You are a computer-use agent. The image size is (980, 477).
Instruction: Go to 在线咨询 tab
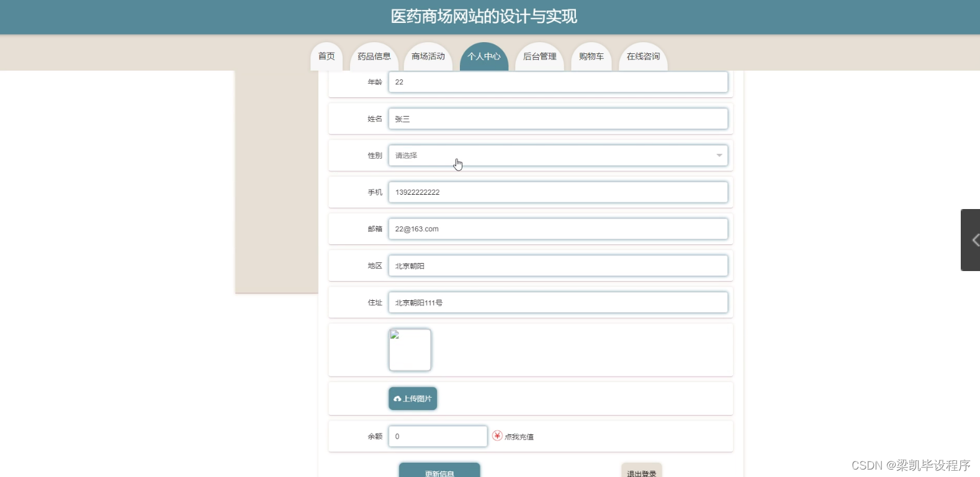[644, 56]
